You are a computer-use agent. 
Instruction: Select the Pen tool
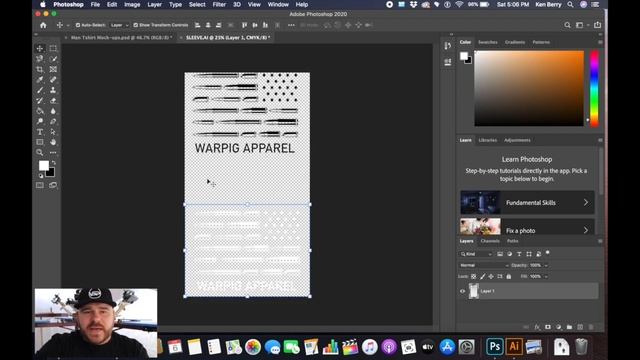click(53, 121)
